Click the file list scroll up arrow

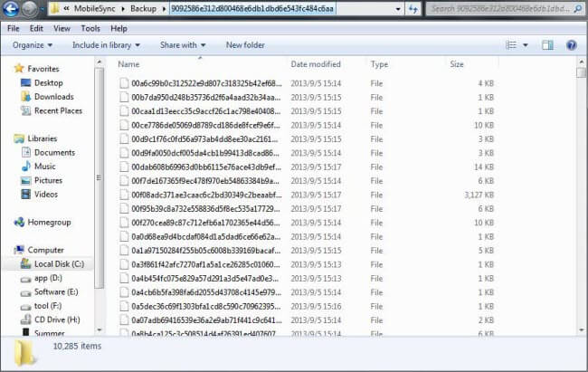coord(582,62)
